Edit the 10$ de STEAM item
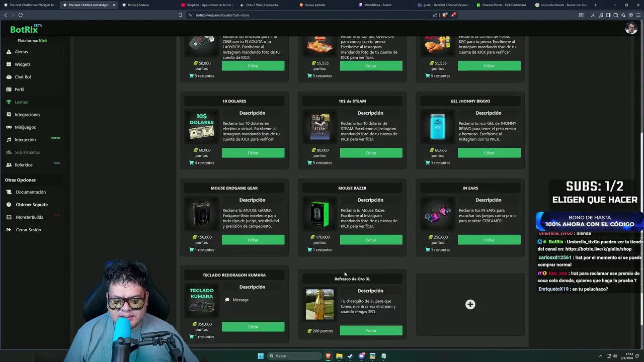The height and width of the screenshot is (362, 644). [371, 153]
